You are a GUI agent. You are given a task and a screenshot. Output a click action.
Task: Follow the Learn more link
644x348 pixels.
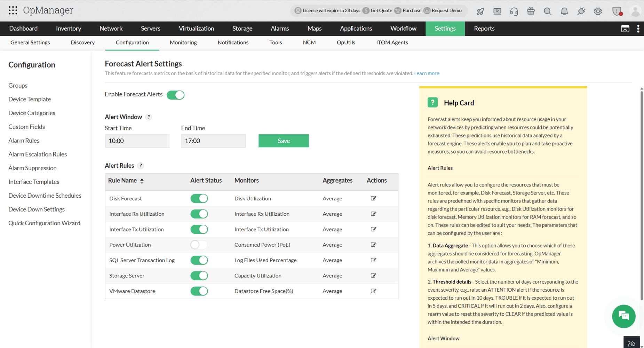pyautogui.click(x=427, y=73)
